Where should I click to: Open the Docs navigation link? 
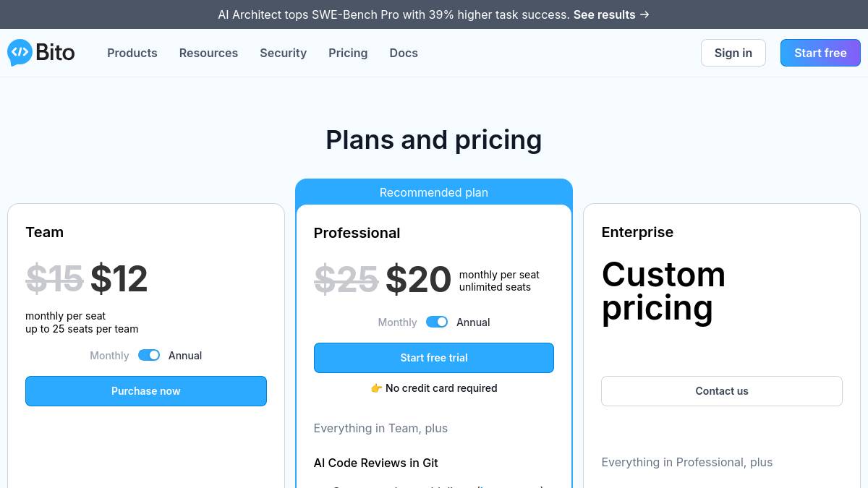click(404, 53)
